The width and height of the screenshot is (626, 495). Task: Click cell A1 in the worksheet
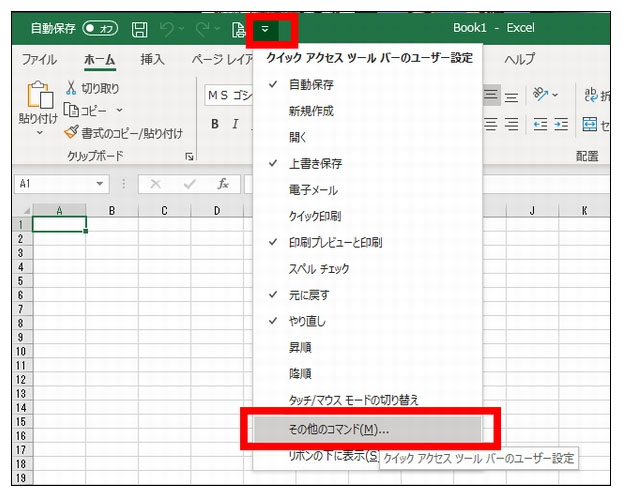point(59,224)
